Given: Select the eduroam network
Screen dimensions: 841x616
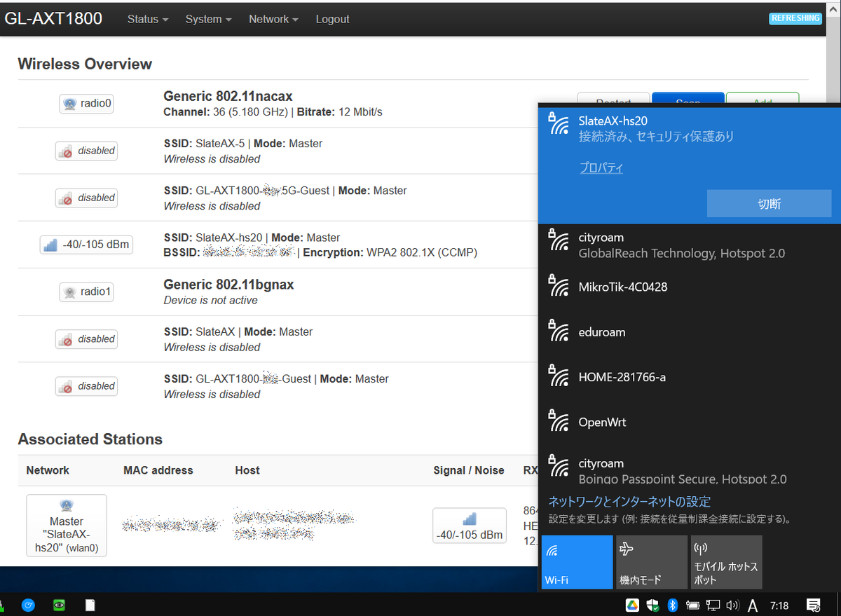Looking at the screenshot, I should [x=690, y=332].
